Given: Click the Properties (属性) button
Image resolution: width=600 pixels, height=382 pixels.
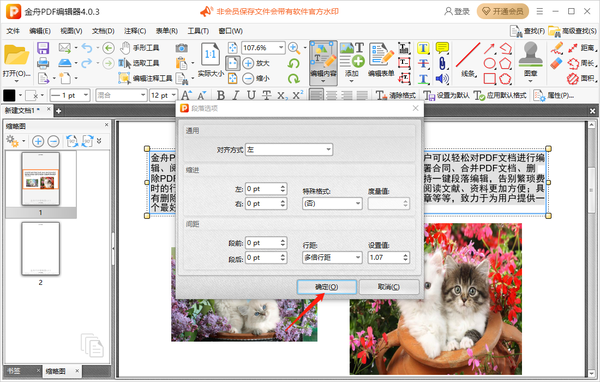Looking at the screenshot, I should 554,95.
